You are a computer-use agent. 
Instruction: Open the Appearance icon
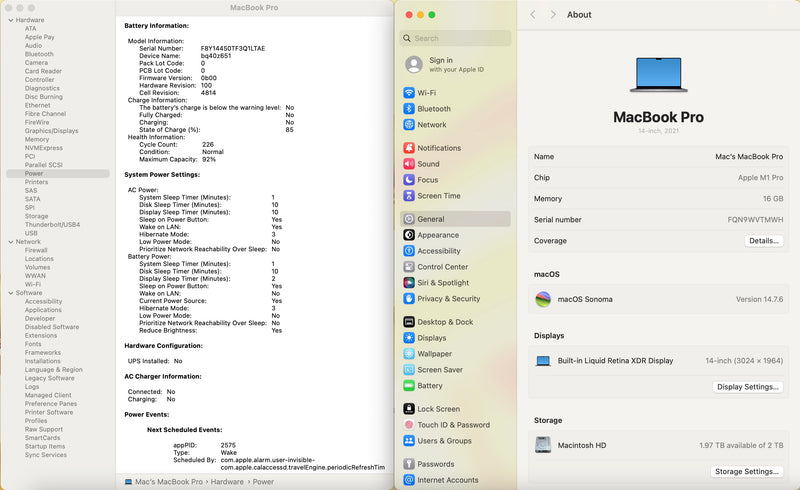tap(409, 235)
